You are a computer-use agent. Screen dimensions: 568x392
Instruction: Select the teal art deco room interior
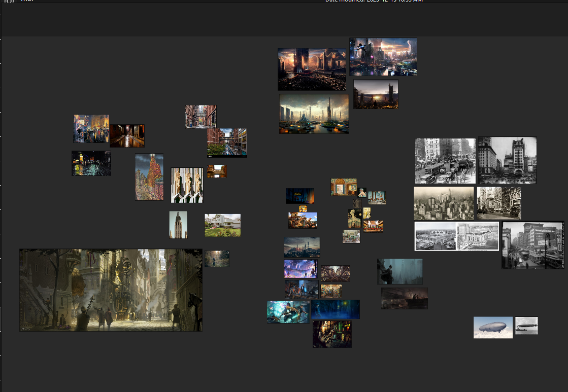377,198
